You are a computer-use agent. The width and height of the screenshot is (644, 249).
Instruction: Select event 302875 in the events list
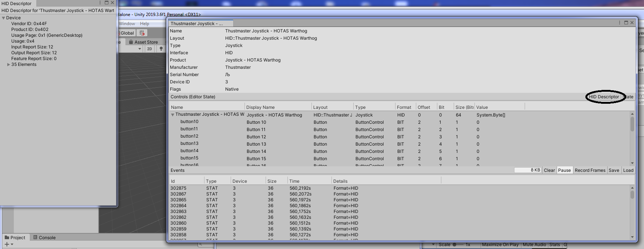399,188
